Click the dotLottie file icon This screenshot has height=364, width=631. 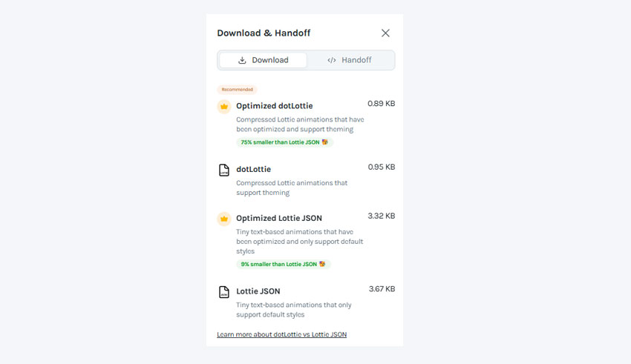point(224,170)
